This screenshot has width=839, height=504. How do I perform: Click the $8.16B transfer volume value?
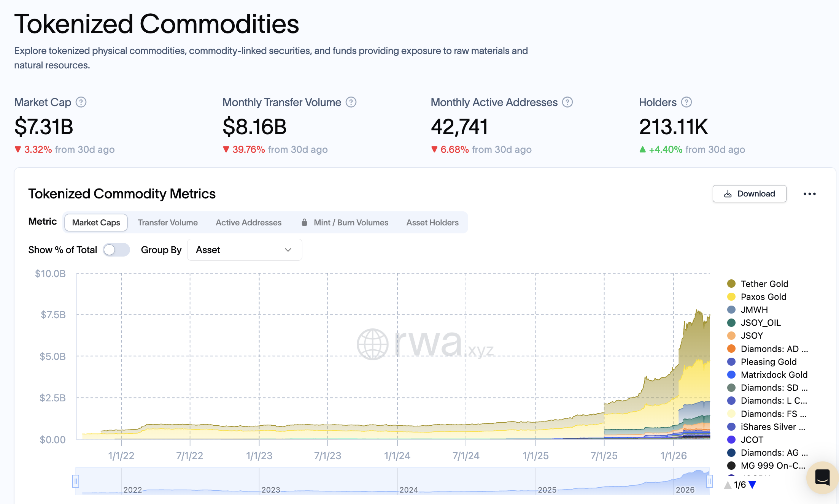[254, 127]
